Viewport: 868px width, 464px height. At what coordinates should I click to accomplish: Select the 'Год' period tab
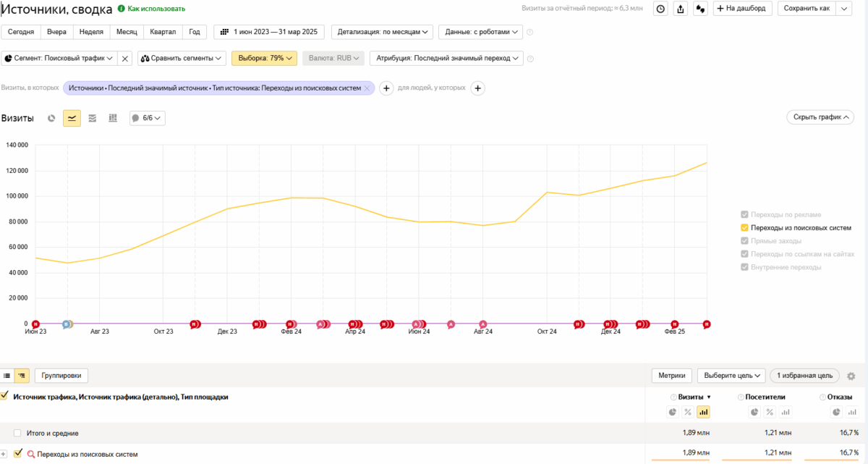(195, 33)
